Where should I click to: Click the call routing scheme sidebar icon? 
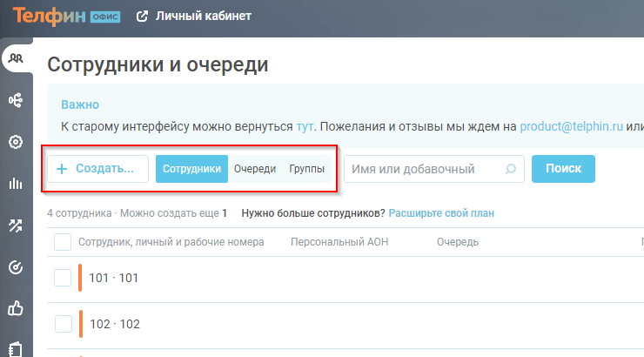16,100
